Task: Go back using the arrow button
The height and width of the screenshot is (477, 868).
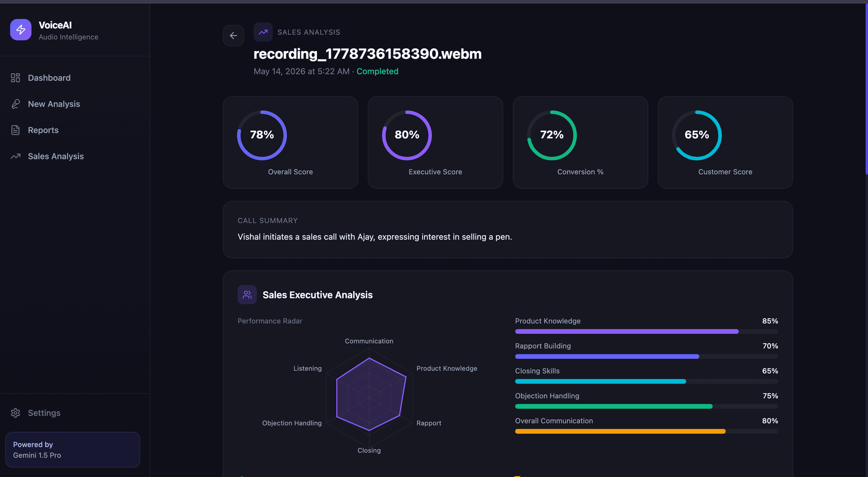Action: click(x=233, y=35)
